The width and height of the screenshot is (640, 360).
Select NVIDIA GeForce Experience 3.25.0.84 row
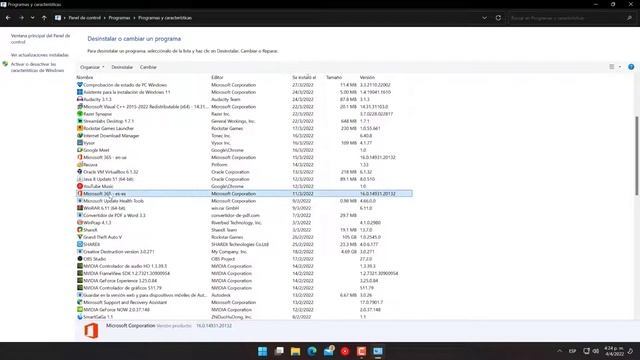[244, 280]
